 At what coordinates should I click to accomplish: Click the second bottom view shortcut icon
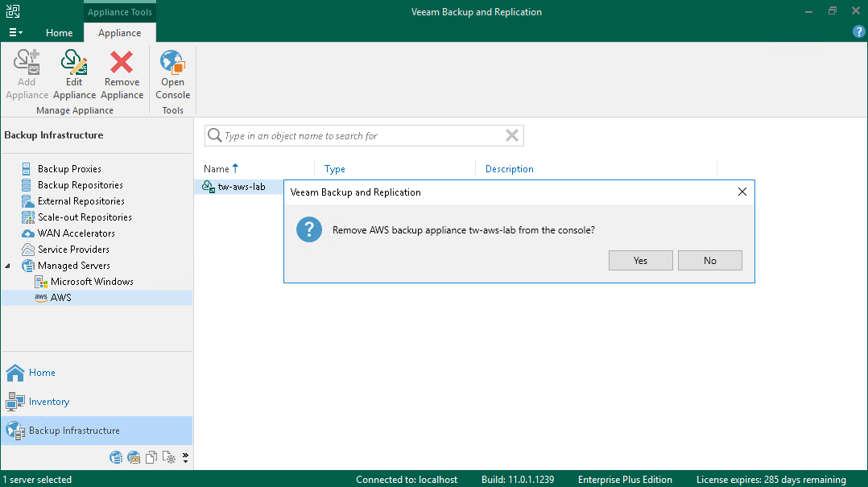point(134,457)
